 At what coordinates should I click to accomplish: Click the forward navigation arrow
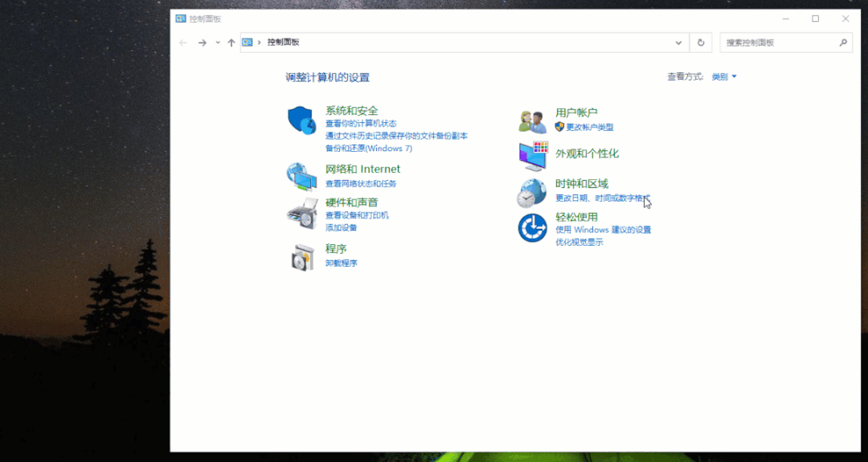[202, 43]
